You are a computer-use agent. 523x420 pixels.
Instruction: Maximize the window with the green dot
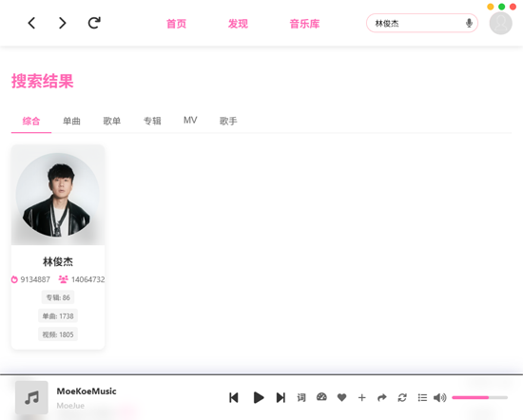click(x=502, y=7)
